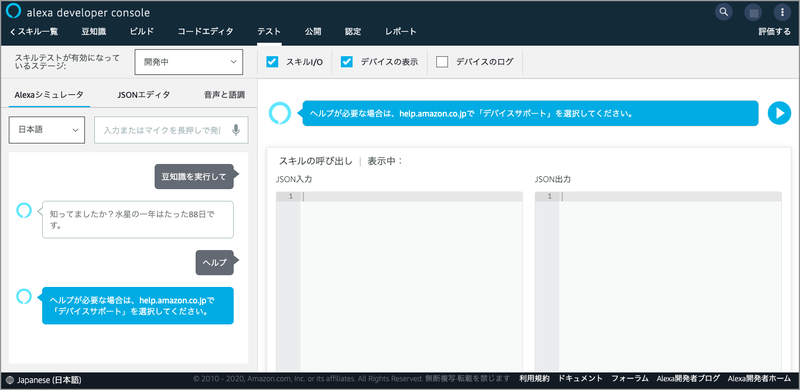
Task: Open the search magnifier icon
Action: click(x=723, y=12)
